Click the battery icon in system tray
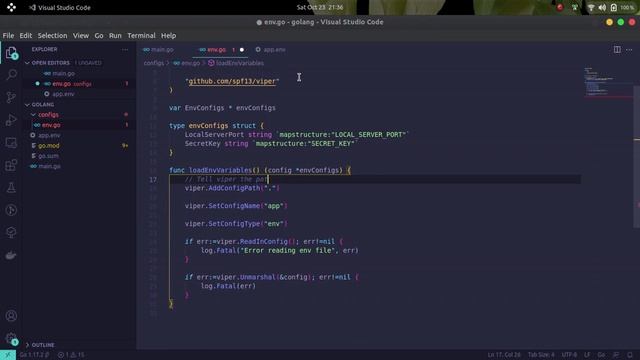The width and height of the screenshot is (640, 360). click(613, 7)
